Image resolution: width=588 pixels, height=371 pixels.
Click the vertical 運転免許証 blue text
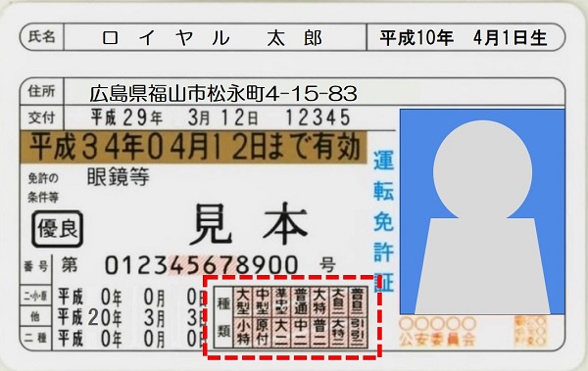pyautogui.click(x=383, y=220)
